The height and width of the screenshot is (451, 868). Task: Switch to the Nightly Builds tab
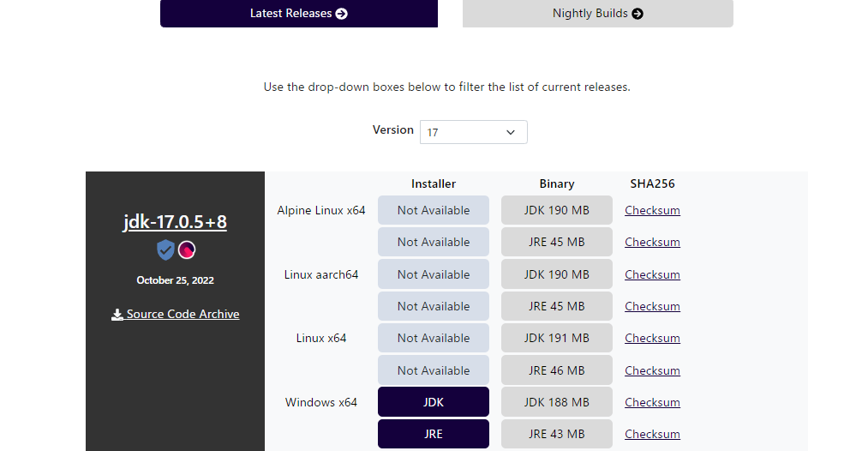(597, 14)
